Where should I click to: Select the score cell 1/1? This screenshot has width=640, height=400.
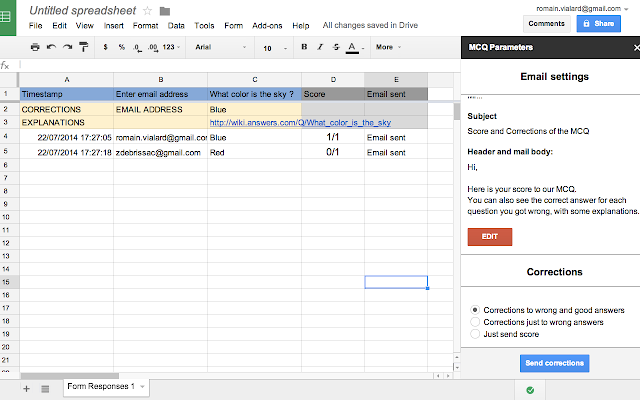point(333,137)
